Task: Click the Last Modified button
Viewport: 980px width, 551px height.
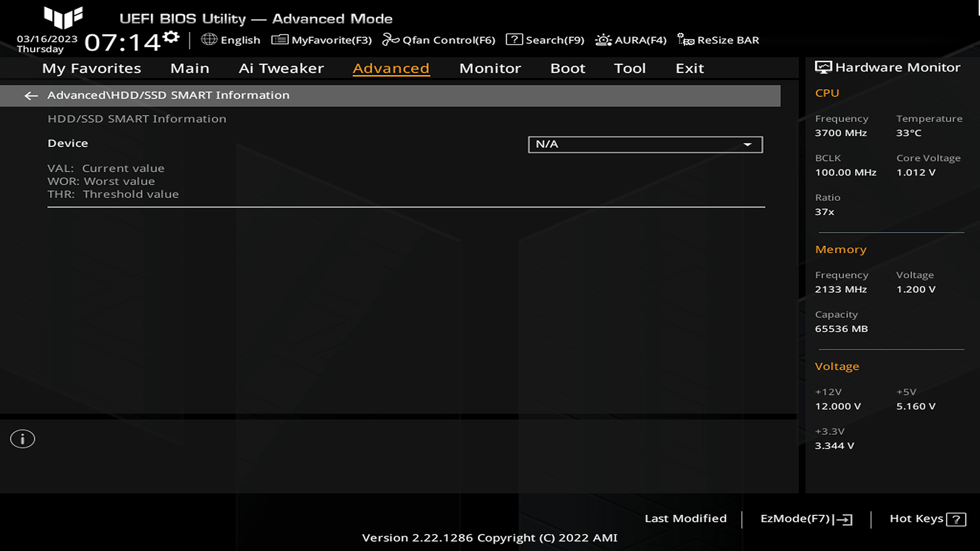Action: click(x=685, y=518)
